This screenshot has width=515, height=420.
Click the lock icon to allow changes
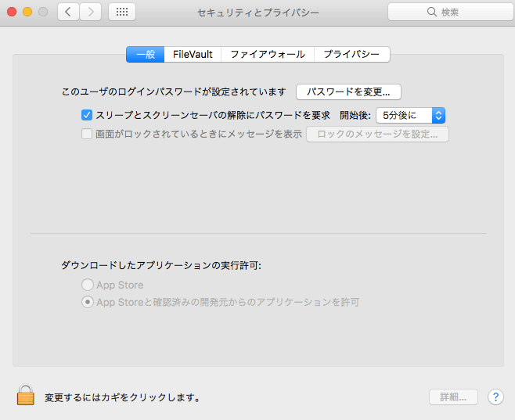(x=26, y=395)
